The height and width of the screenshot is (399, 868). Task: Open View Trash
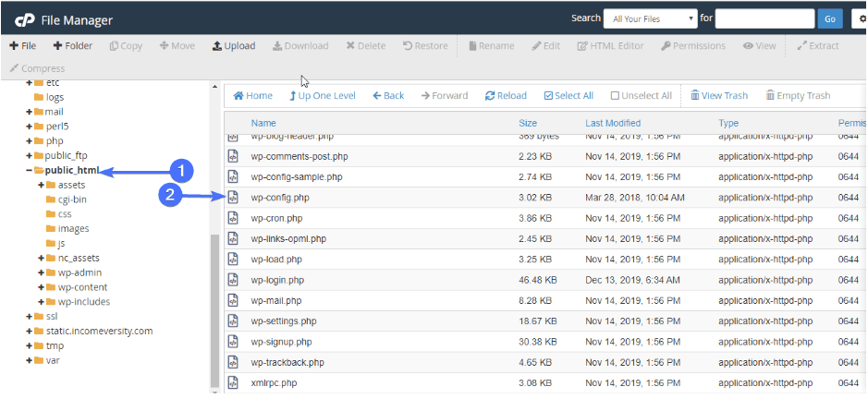(x=719, y=96)
